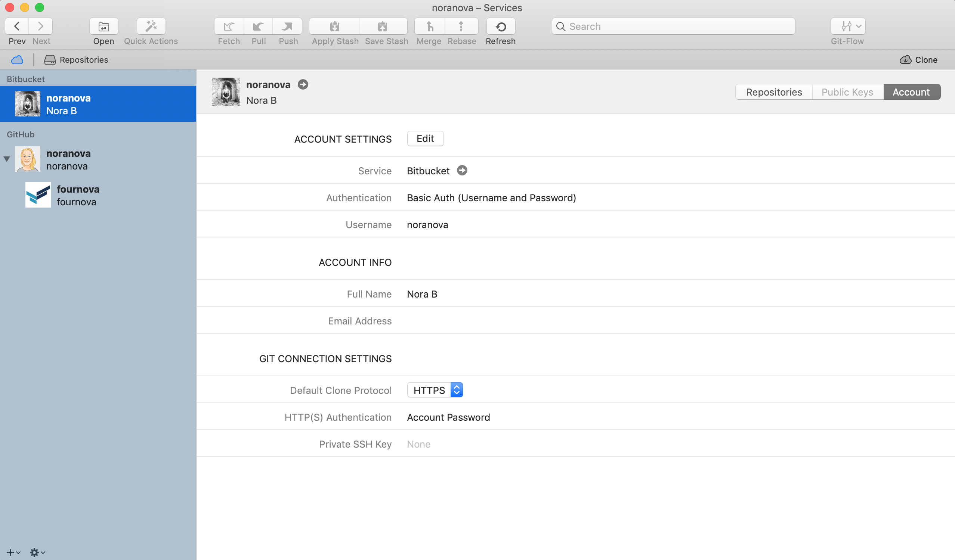The image size is (955, 560).
Task: Click the arrow icon next to Bitbucket service
Action: pyautogui.click(x=461, y=170)
